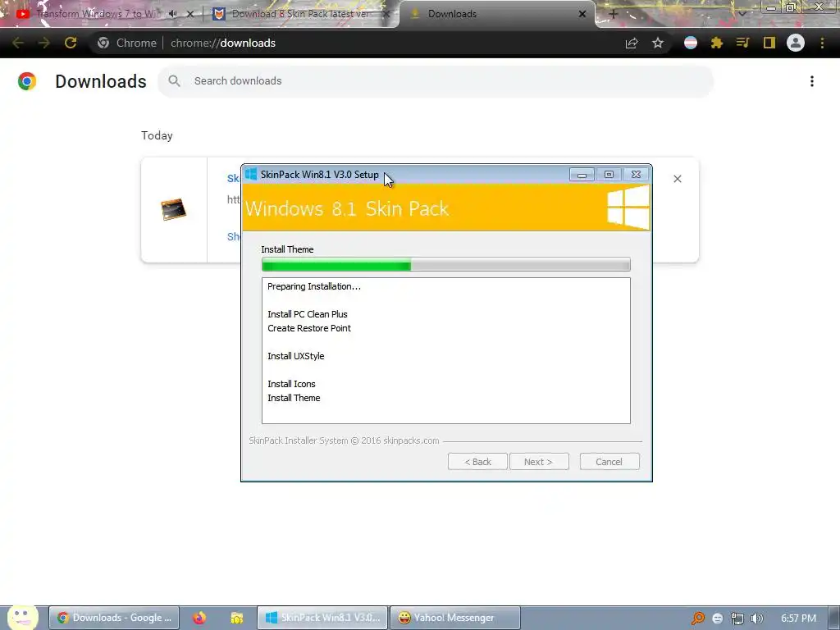Minimize the SkinPack setup window
The width and height of the screenshot is (840, 630).
(582, 175)
